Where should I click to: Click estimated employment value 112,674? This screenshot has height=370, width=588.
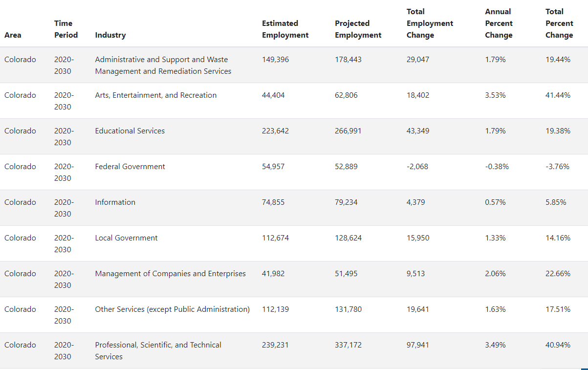pos(276,238)
